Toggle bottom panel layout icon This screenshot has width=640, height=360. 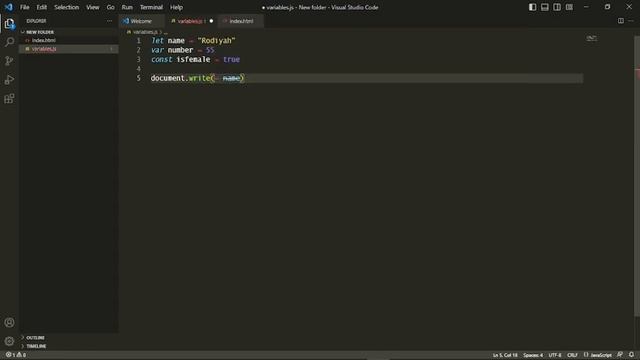544,7
